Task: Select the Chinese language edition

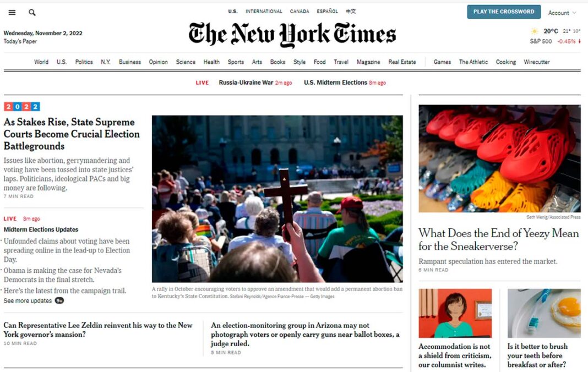Action: pos(351,11)
